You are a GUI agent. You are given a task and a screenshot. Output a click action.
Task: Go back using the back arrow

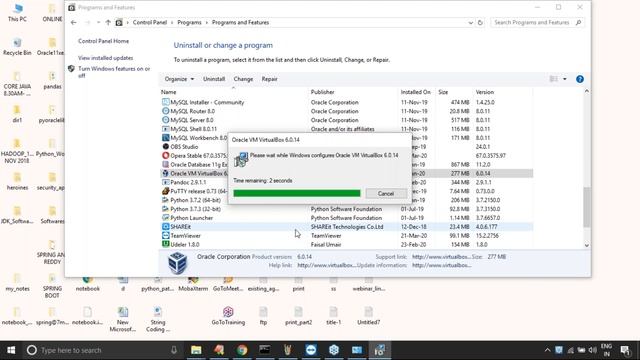(73, 22)
